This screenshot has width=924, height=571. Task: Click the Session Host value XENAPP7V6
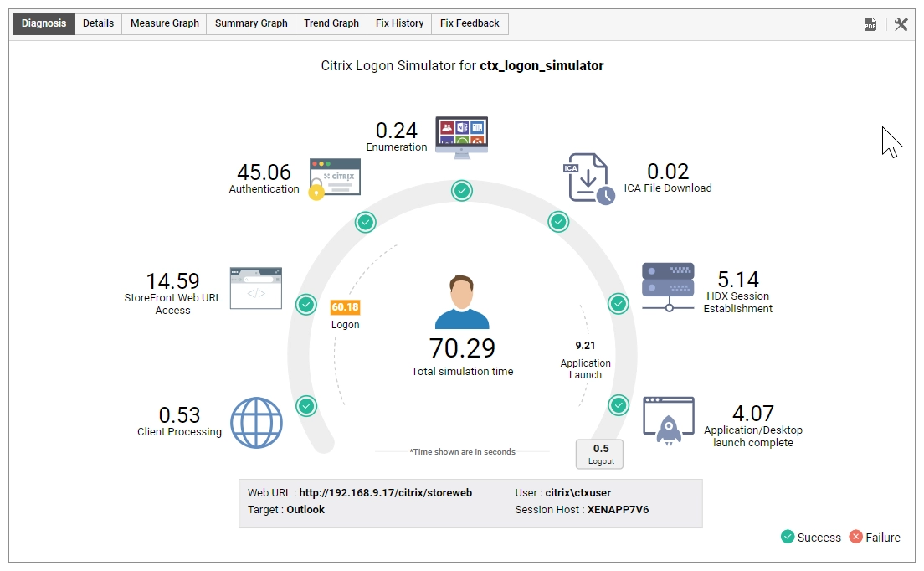619,510
